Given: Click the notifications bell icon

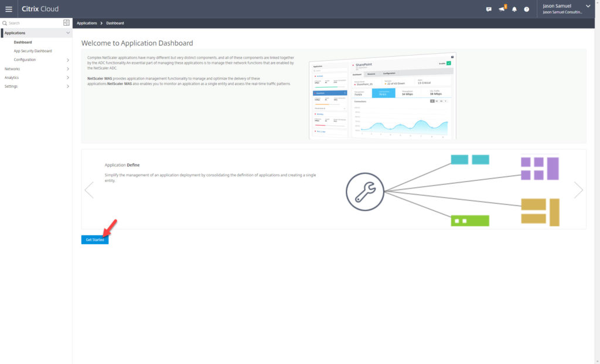Looking at the screenshot, I should (514, 9).
